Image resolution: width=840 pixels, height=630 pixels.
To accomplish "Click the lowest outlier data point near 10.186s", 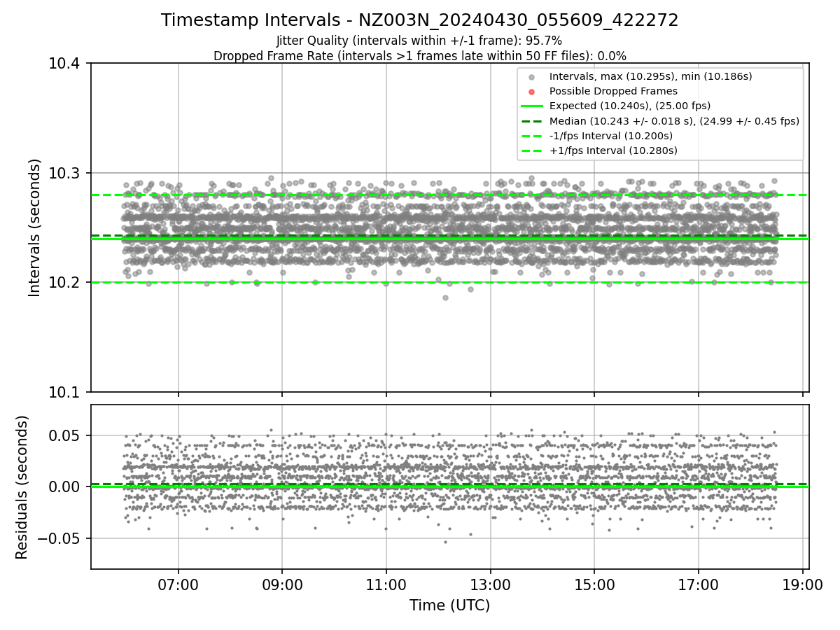I will click(445, 297).
